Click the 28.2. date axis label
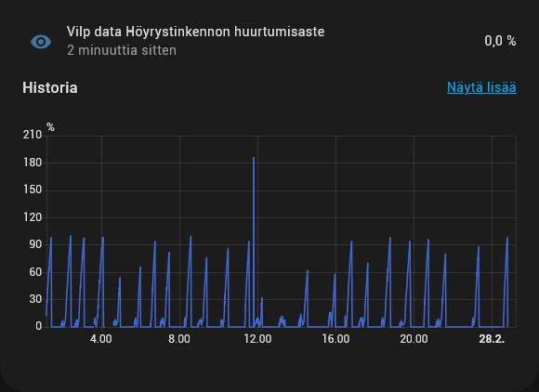The height and width of the screenshot is (392, 539). (x=492, y=339)
